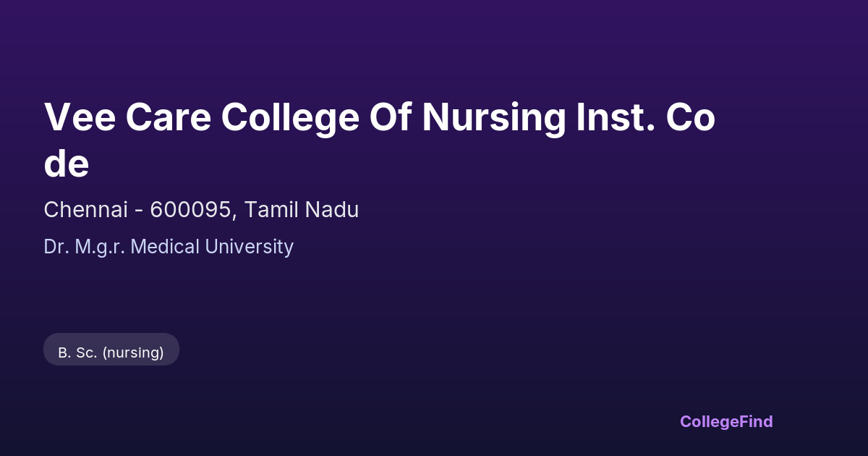Click the word "University" in the affiliation line
The width and height of the screenshot is (868, 456).
(250, 247)
